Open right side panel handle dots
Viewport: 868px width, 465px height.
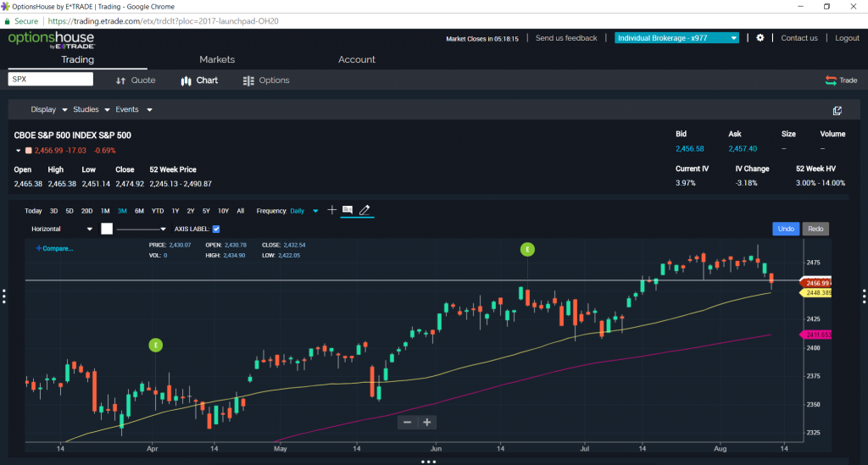coord(864,296)
